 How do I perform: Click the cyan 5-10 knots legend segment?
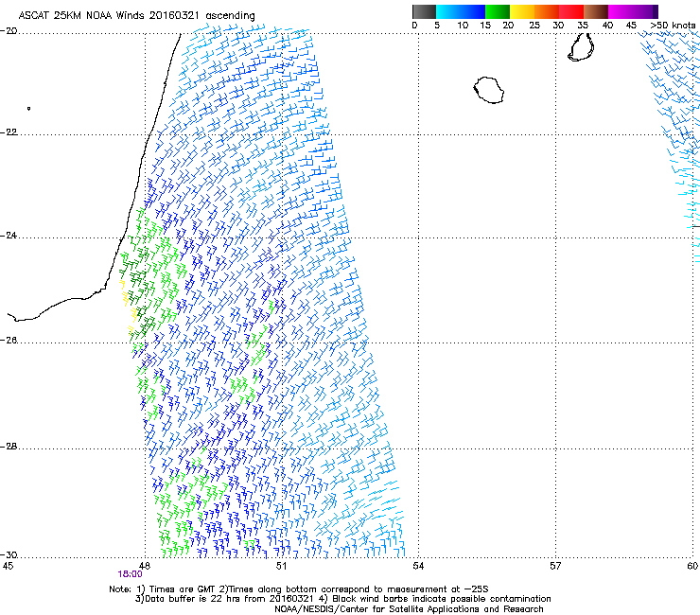[x=448, y=11]
